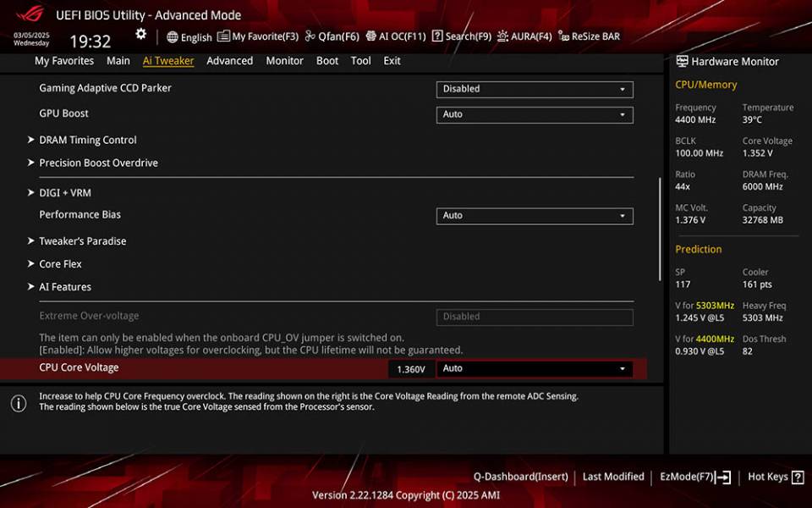Screen dimensions: 812x508
Task: Expand DRAM Timing Control submenu
Action: 87,140
